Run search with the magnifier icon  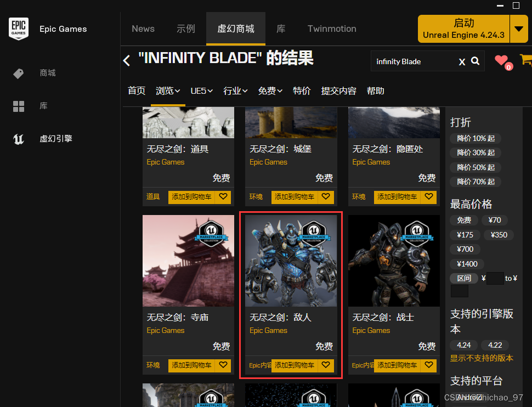476,61
